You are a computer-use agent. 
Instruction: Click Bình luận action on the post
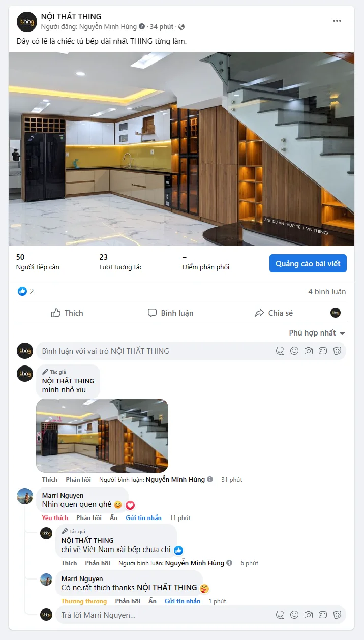click(x=171, y=313)
